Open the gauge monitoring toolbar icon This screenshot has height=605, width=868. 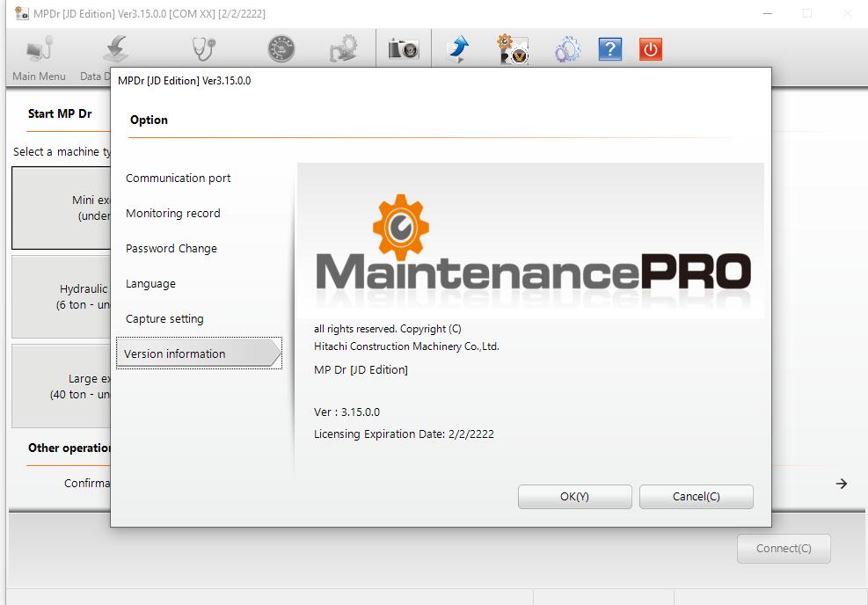[x=281, y=49]
